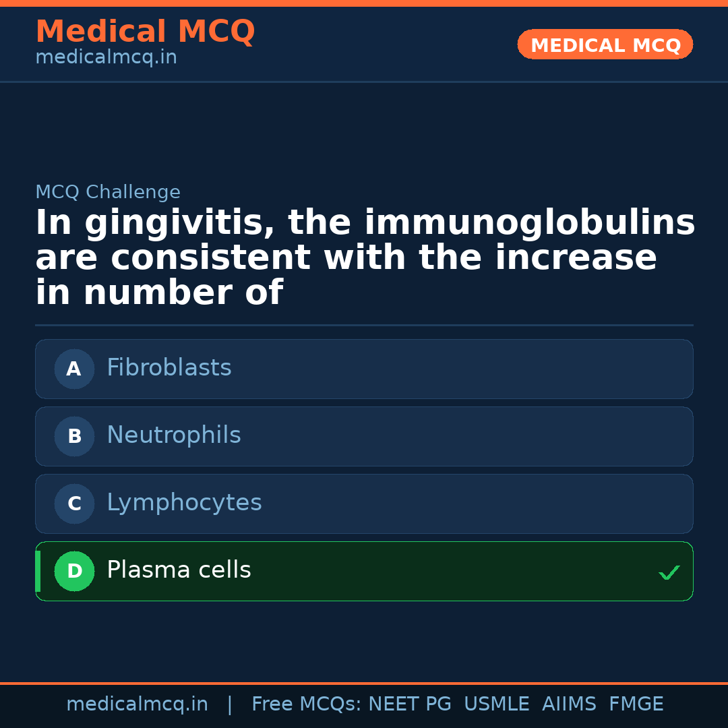The width and height of the screenshot is (728, 728).
Task: Open the Medical MCQ header title
Action: click(x=145, y=32)
